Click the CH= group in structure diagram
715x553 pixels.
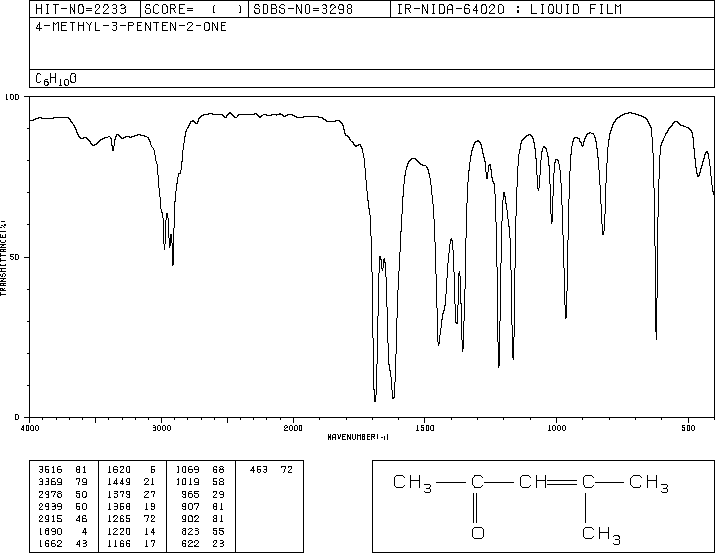pyautogui.click(x=534, y=482)
